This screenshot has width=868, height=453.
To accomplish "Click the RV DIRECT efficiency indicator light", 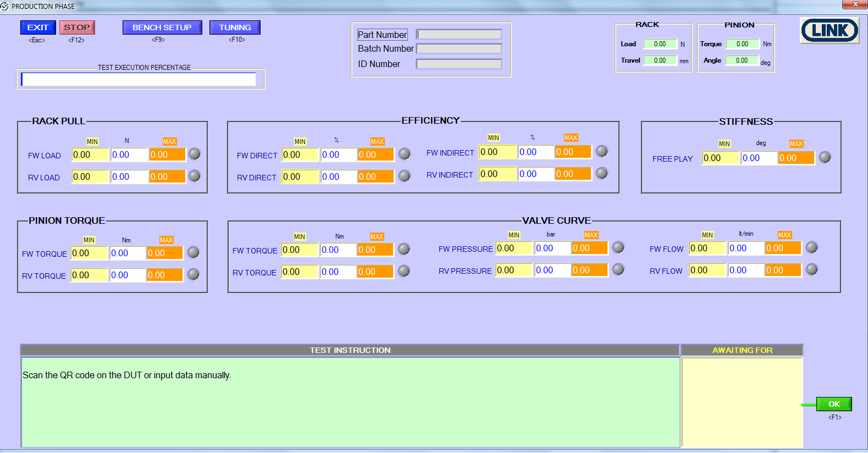I will [x=405, y=176].
